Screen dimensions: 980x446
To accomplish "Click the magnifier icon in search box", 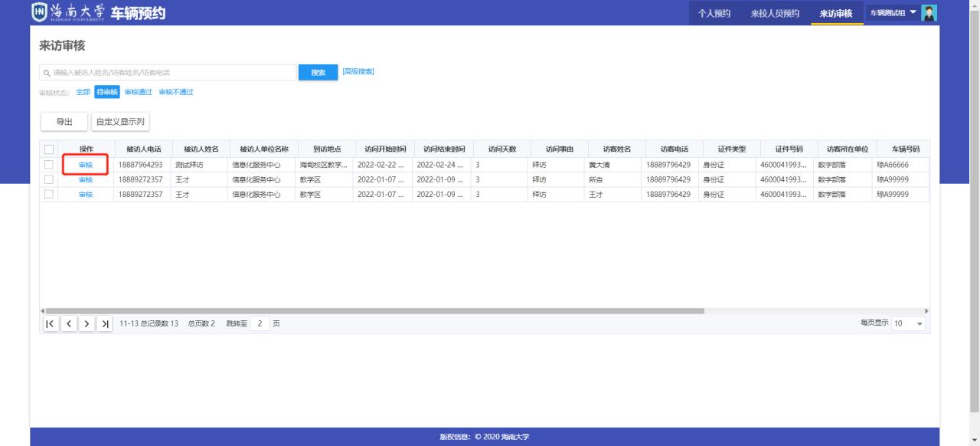I will (x=46, y=73).
